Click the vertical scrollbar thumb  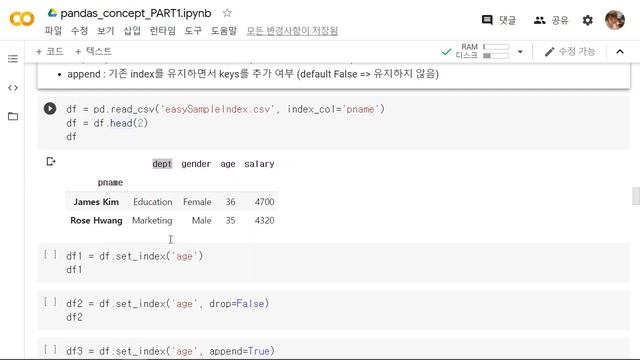pos(636,196)
